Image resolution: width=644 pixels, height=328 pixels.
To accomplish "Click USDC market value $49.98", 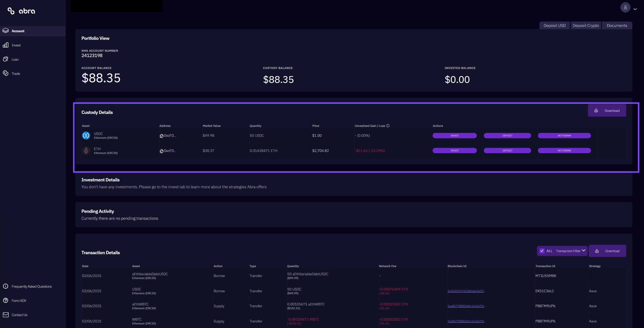I will click(208, 135).
